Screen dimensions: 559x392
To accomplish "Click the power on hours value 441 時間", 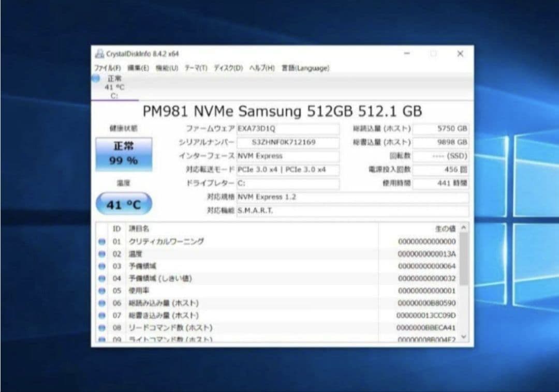I will (440, 184).
